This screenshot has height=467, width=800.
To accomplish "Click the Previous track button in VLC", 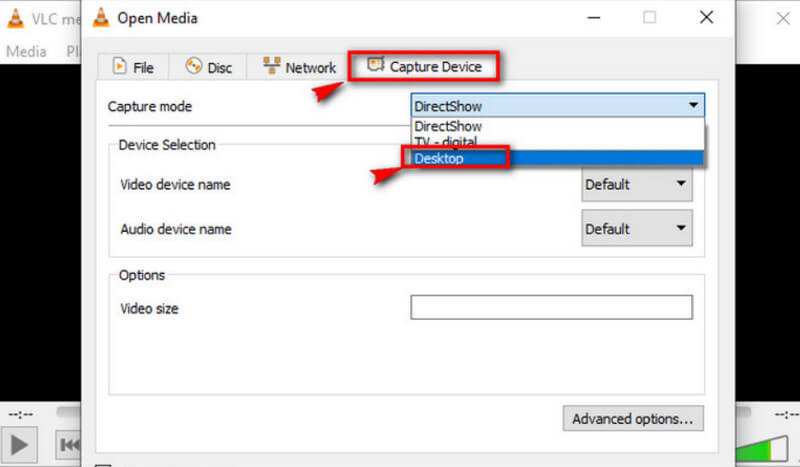I will point(68,445).
